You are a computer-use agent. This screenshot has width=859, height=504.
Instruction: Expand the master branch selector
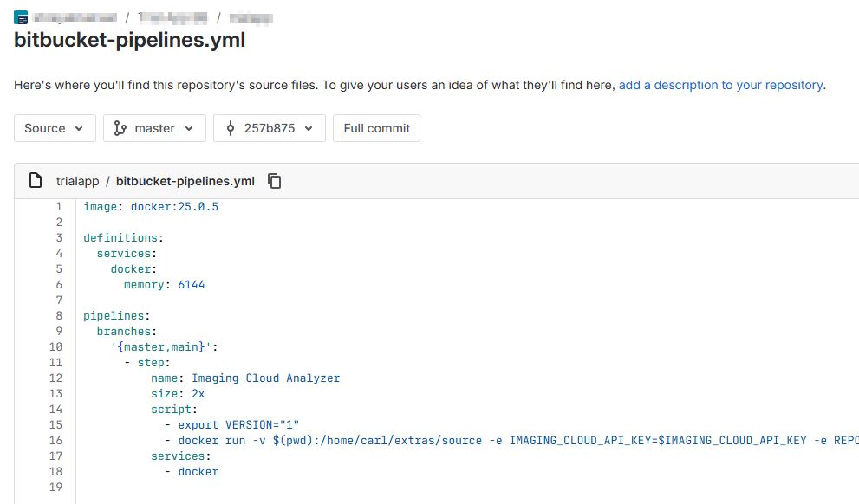point(154,128)
